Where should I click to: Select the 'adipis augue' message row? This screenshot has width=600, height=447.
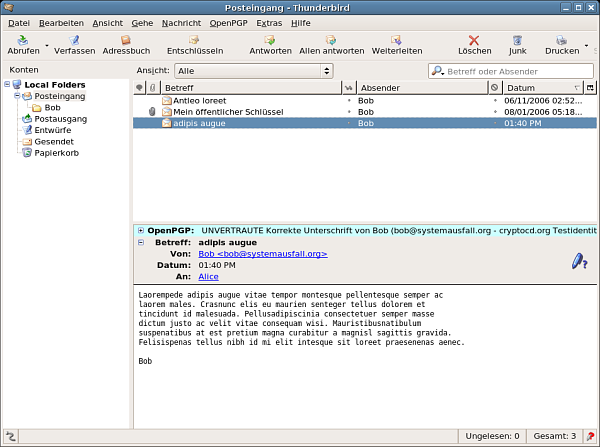point(365,123)
